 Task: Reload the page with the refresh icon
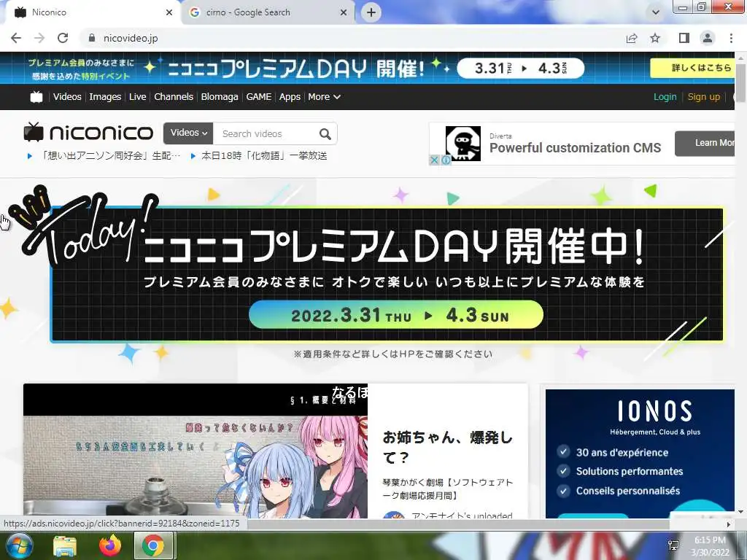click(63, 38)
